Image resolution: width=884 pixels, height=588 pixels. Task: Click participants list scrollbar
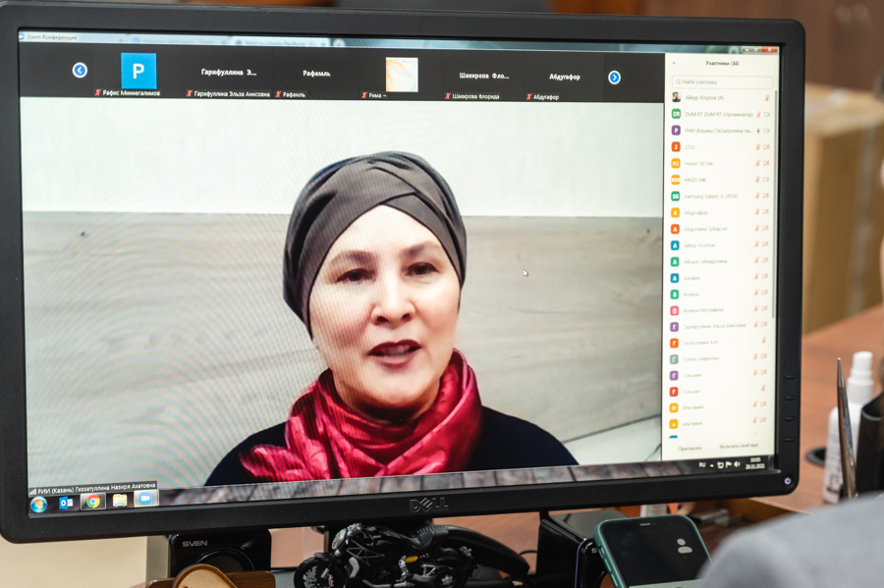point(776,203)
